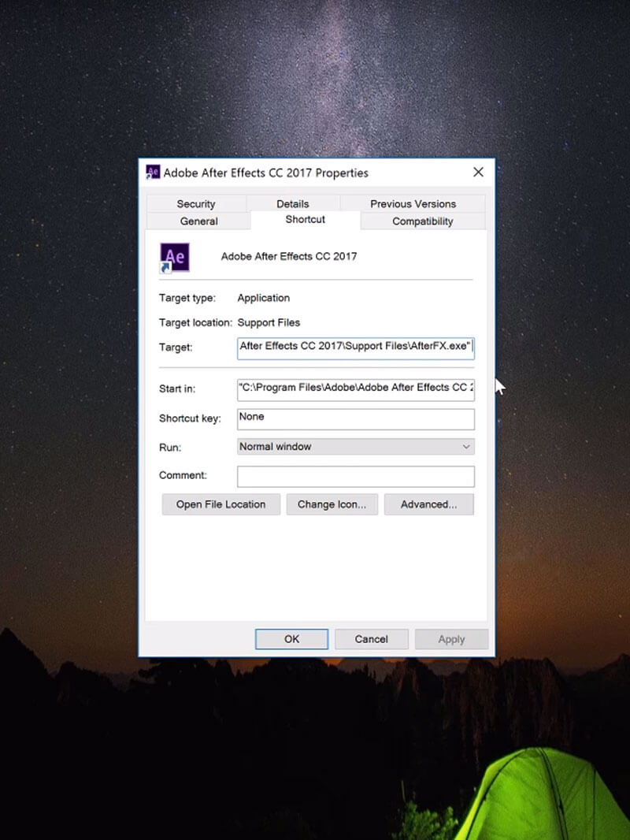Click the Apply button
Screen dimensions: 630x840
(451, 639)
